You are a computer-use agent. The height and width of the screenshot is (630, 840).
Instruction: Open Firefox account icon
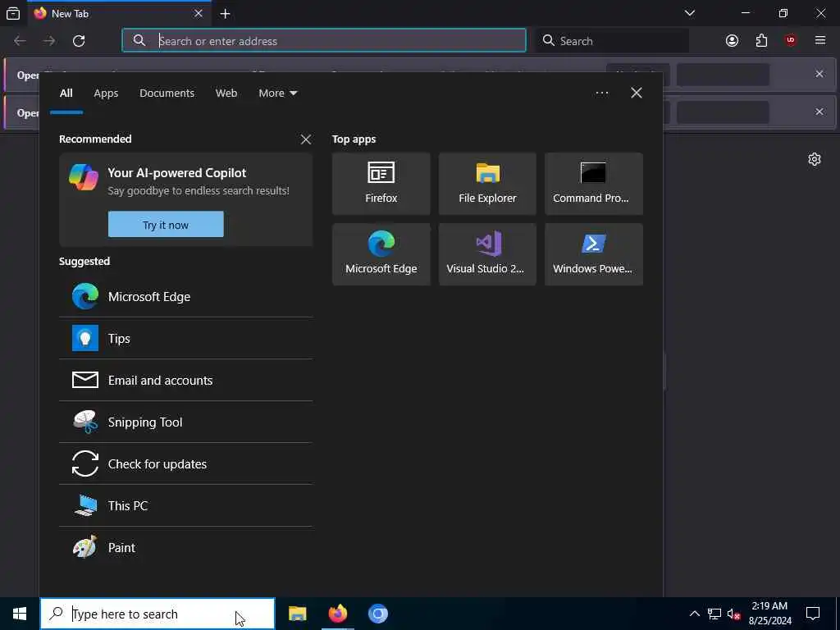click(x=732, y=41)
